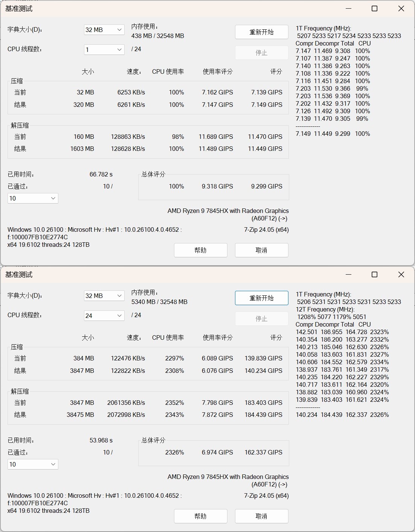
Task: Click decompression speed 128863 KB/s value
Action: click(128, 137)
